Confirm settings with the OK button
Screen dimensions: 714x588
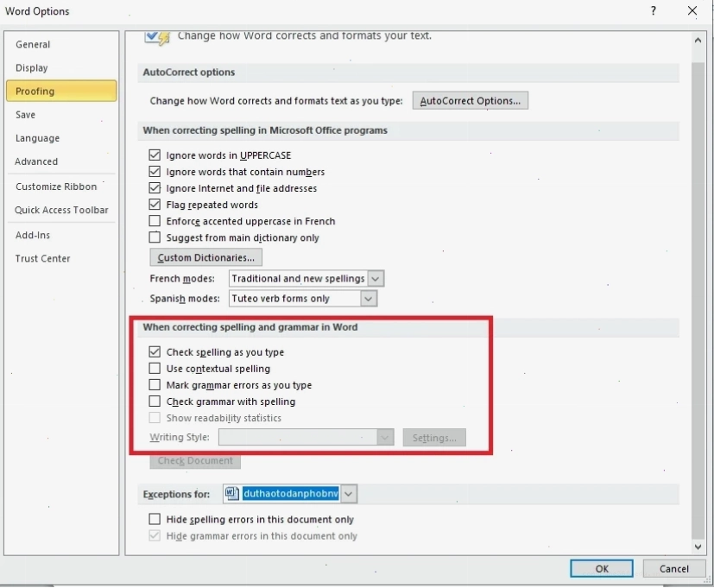pos(602,568)
